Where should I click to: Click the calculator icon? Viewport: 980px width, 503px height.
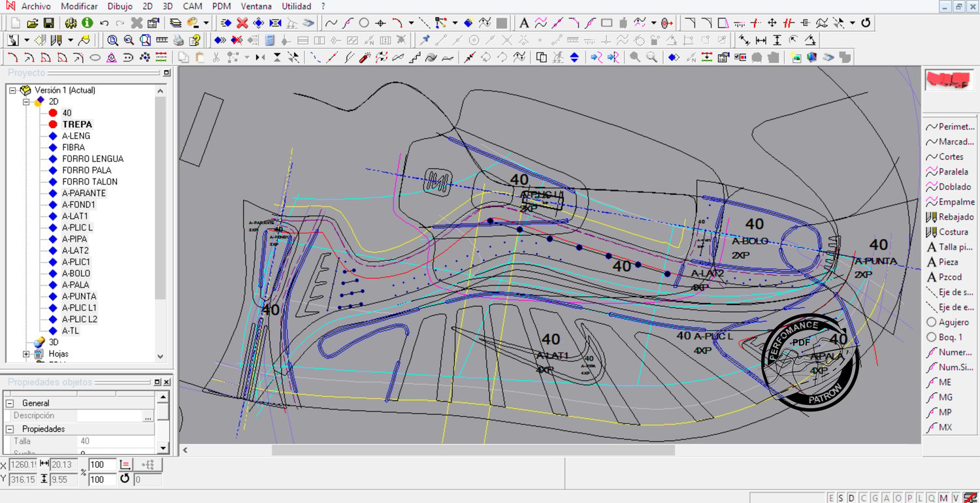point(269,40)
